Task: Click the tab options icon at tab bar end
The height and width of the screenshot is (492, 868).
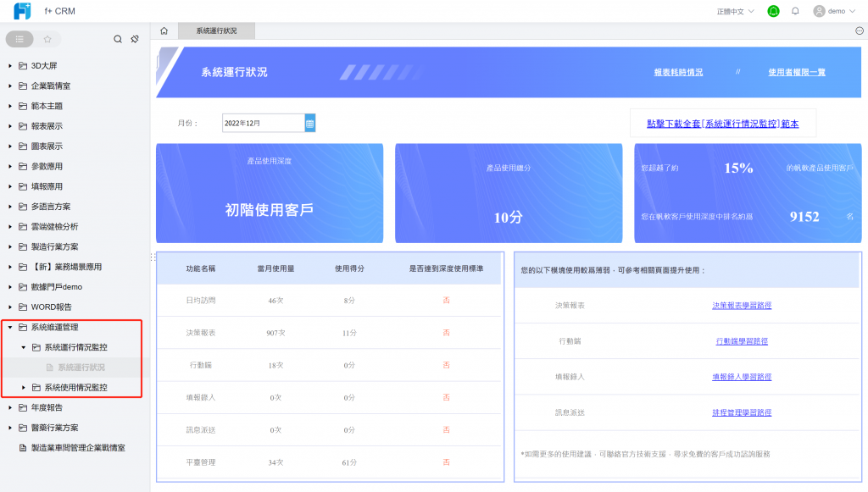Action: pos(860,31)
